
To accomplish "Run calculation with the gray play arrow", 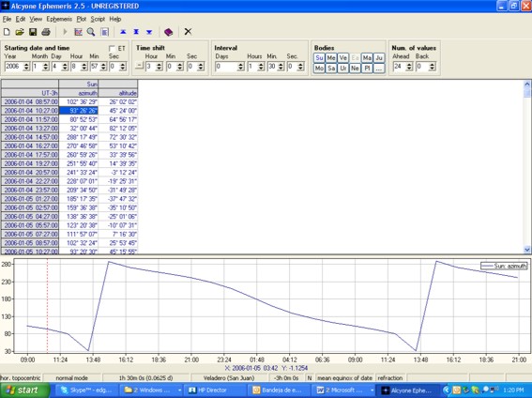I will pyautogui.click(x=65, y=32).
